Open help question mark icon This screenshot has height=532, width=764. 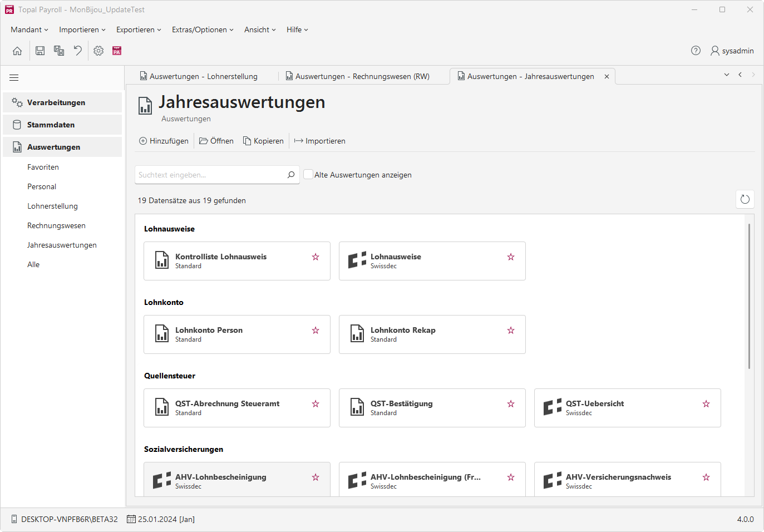[x=696, y=51]
